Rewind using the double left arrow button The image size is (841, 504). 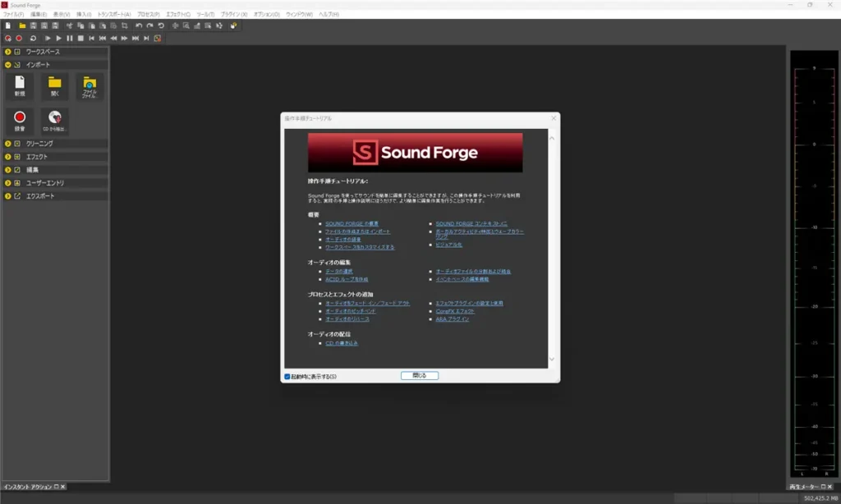[113, 38]
